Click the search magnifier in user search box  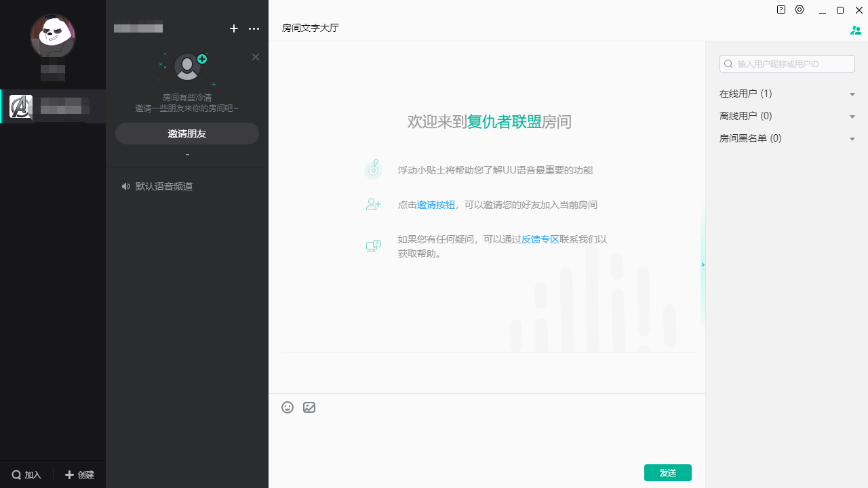[728, 64]
